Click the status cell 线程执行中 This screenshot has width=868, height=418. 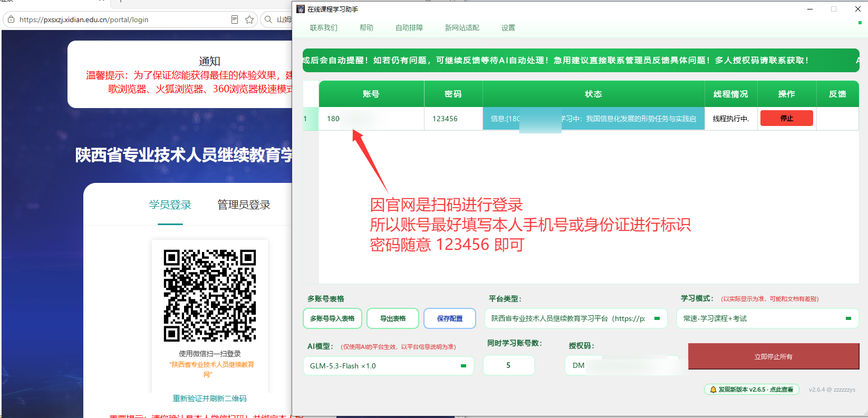731,119
